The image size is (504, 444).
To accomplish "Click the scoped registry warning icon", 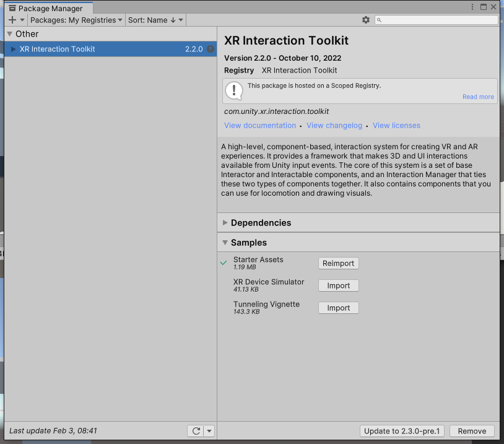I will tap(234, 91).
